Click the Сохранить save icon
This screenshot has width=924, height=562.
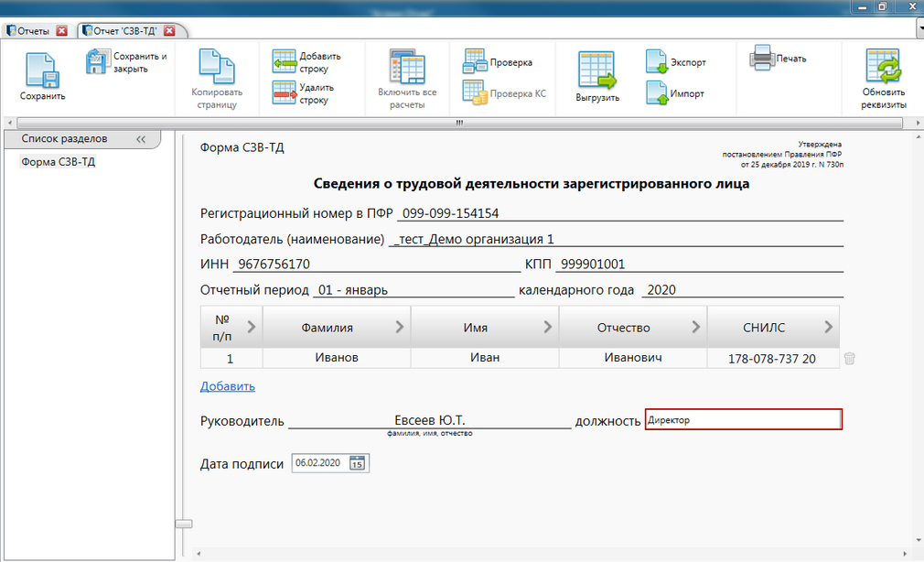(42, 70)
